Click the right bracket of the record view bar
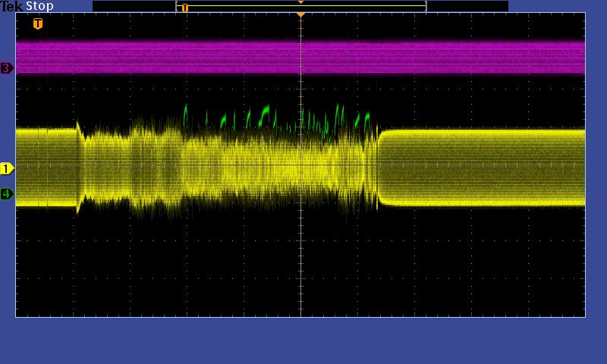This screenshot has height=364, width=607. [x=426, y=6]
